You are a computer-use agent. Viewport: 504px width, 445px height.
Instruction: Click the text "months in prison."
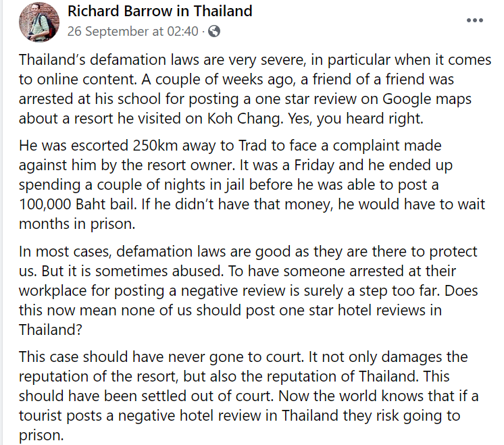(x=77, y=224)
